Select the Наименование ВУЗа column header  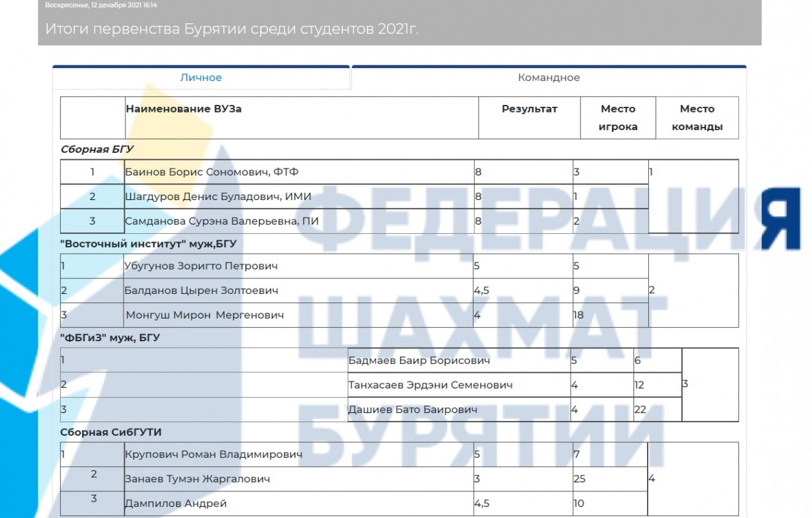point(184,109)
